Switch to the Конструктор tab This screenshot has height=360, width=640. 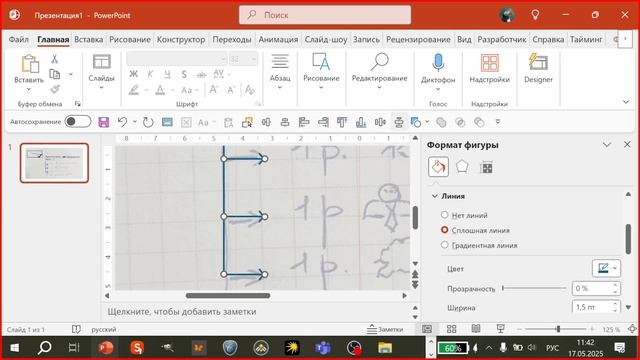point(181,40)
